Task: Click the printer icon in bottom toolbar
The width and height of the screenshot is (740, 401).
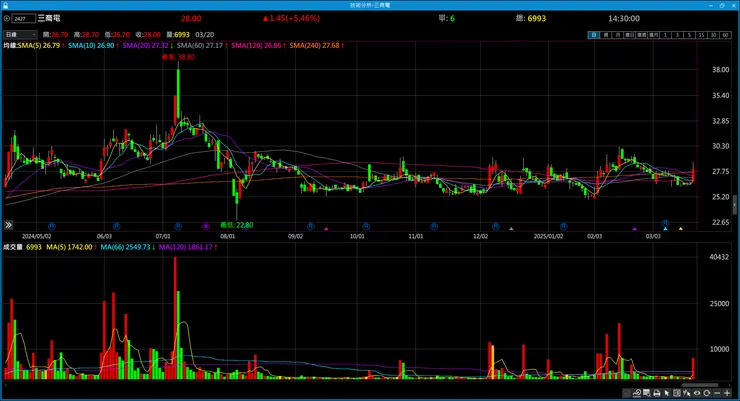Action: (x=656, y=393)
